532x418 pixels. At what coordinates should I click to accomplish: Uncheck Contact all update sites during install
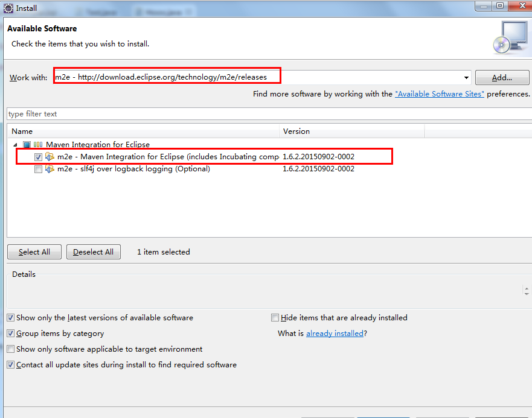(x=11, y=365)
